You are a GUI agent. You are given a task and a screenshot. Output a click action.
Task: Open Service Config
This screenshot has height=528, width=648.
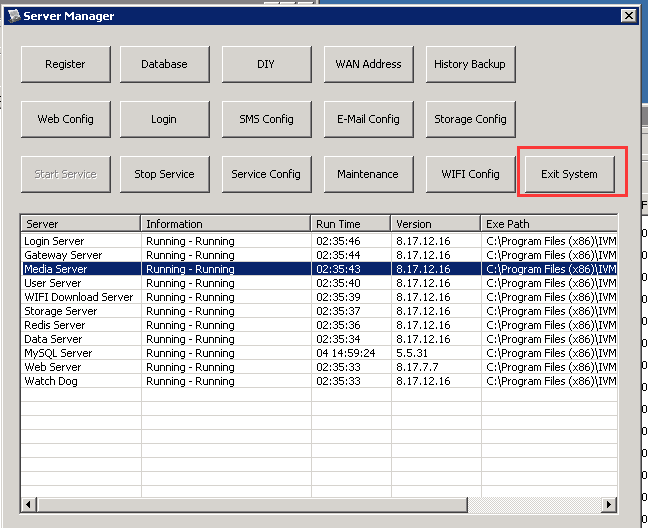[267, 174]
